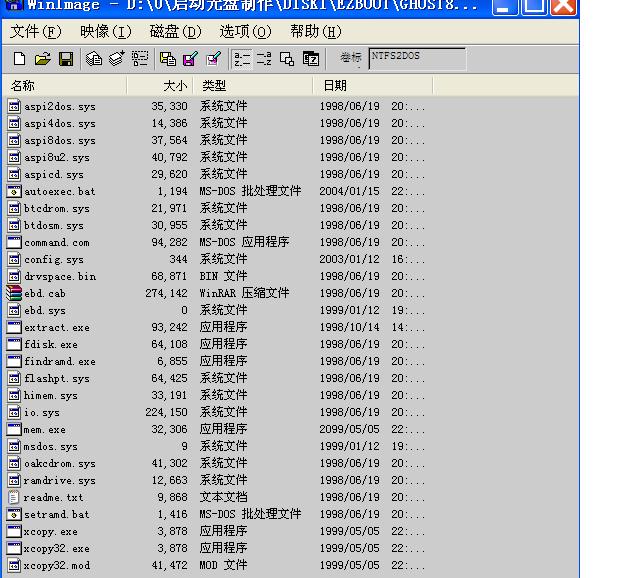
Task: Select the drvspace.bin file icon
Action: pyautogui.click(x=14, y=276)
